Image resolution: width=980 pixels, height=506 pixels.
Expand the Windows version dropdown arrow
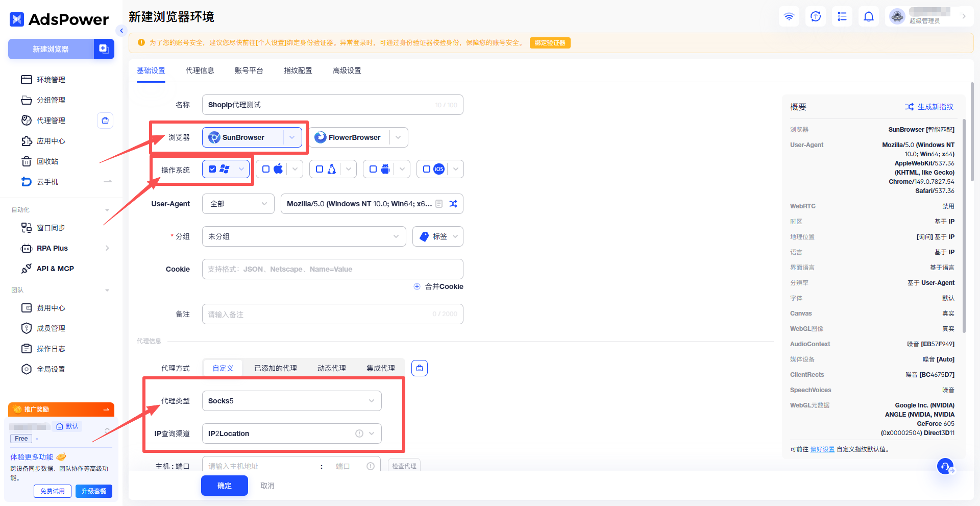(x=241, y=169)
